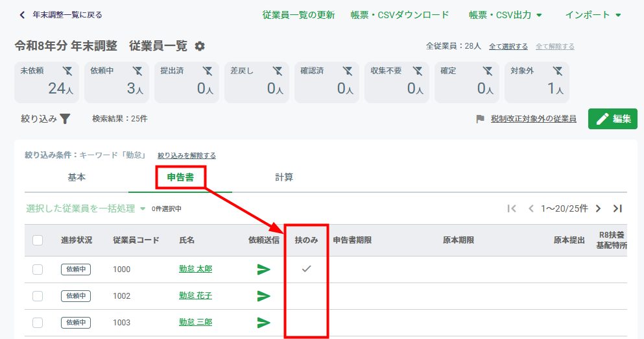The image size is (644, 339).
Task: Send request arrow for 勤怠 三郎
Action: (264, 323)
